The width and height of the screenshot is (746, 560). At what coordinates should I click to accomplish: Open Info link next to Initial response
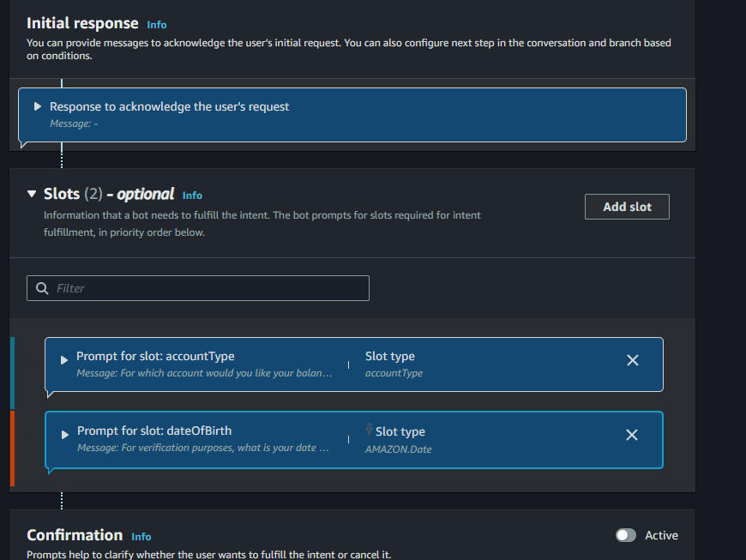point(157,25)
